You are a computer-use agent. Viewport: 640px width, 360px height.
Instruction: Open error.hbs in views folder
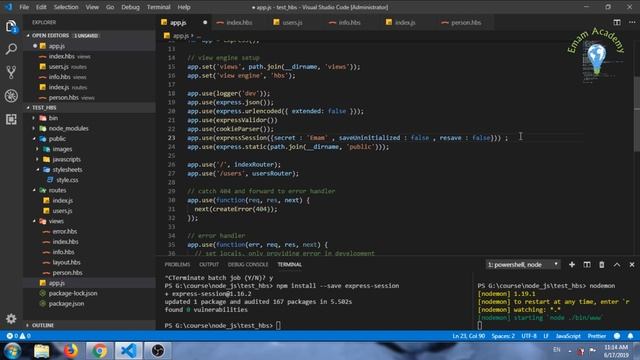64,231
